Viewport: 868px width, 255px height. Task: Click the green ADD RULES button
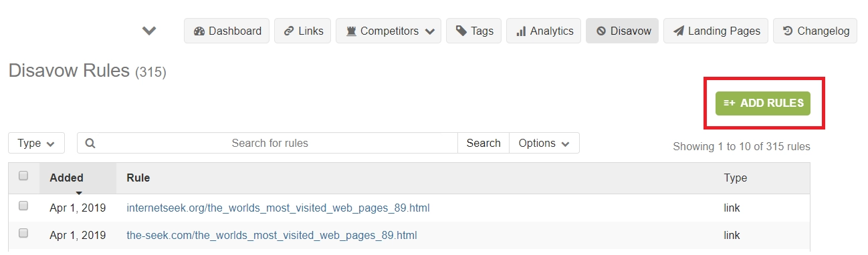click(x=763, y=103)
